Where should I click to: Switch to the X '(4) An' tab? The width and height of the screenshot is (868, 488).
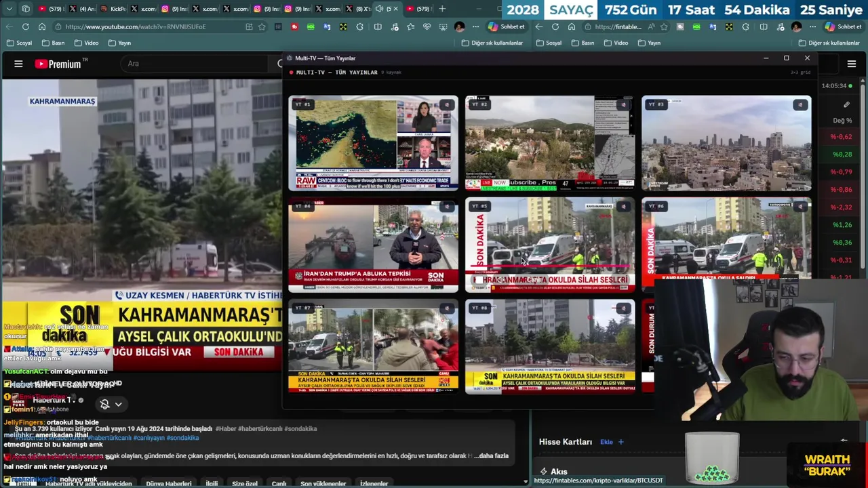click(x=82, y=9)
